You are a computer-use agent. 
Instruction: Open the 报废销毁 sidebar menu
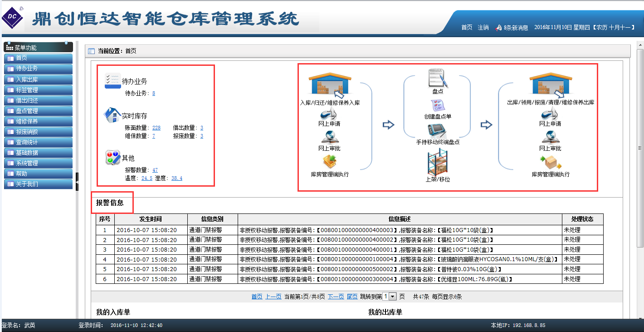coord(38,131)
